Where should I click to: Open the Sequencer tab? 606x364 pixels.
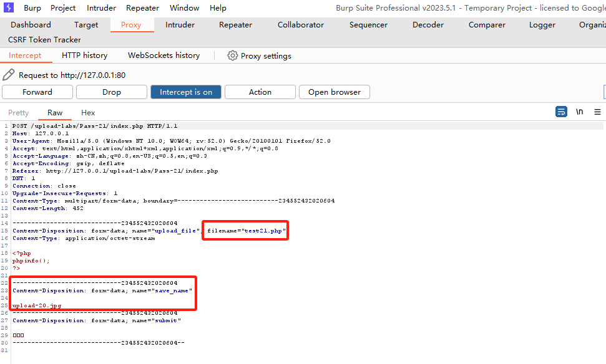(368, 25)
